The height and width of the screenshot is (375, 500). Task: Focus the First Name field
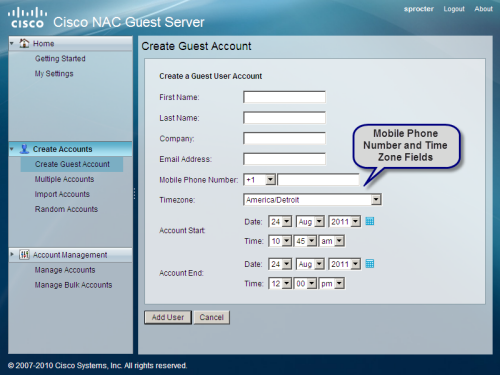[284, 97]
